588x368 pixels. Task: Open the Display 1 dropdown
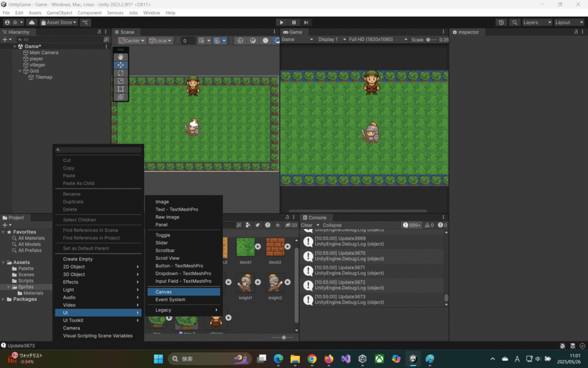(x=331, y=40)
